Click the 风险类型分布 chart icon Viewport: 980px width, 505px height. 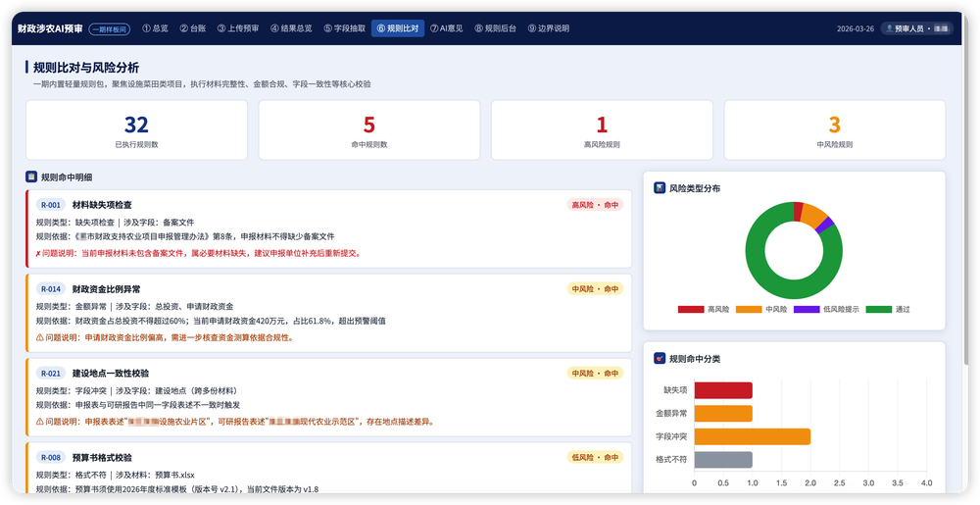pyautogui.click(x=660, y=187)
